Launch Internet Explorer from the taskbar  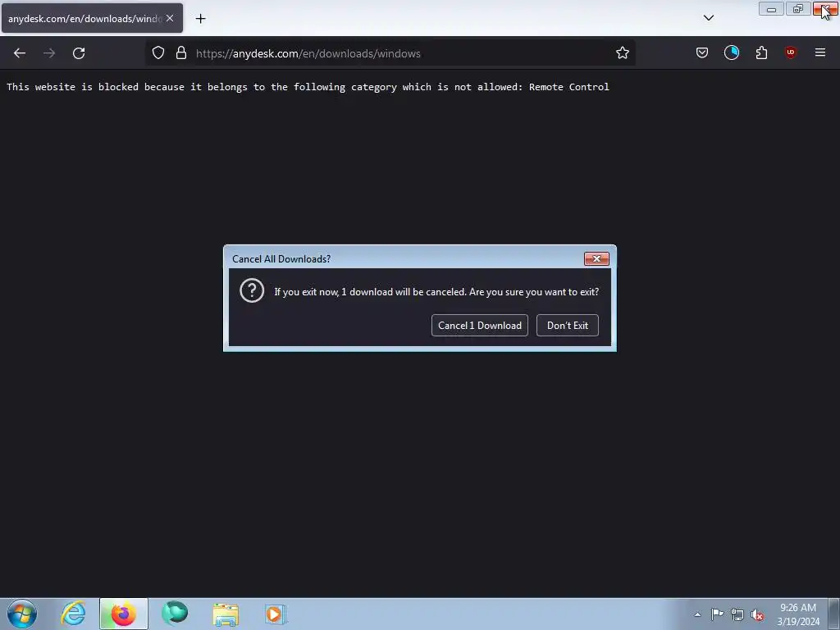coord(73,614)
